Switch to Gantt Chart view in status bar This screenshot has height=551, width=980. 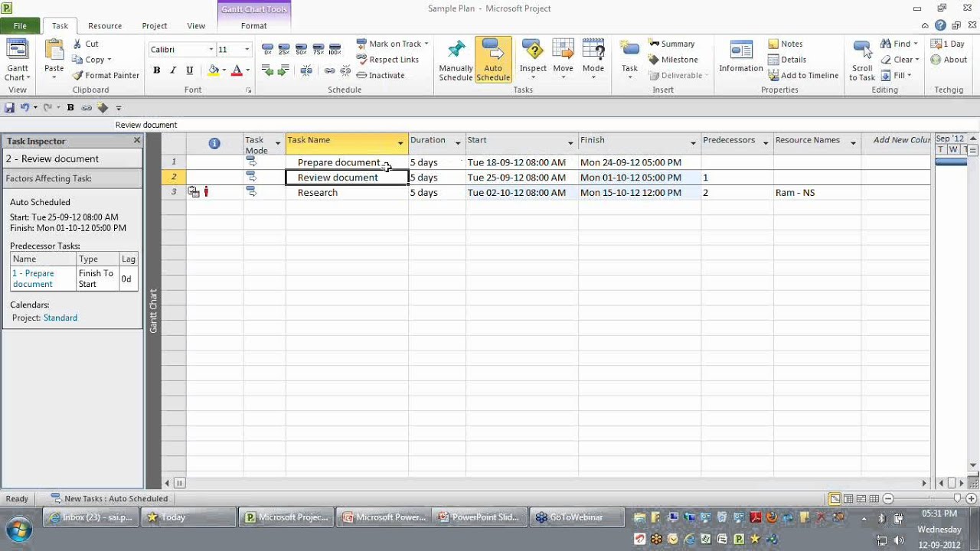[x=835, y=499]
